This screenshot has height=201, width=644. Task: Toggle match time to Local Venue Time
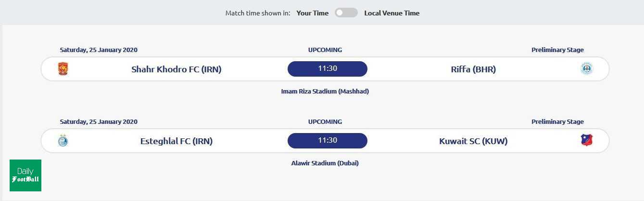tap(346, 13)
